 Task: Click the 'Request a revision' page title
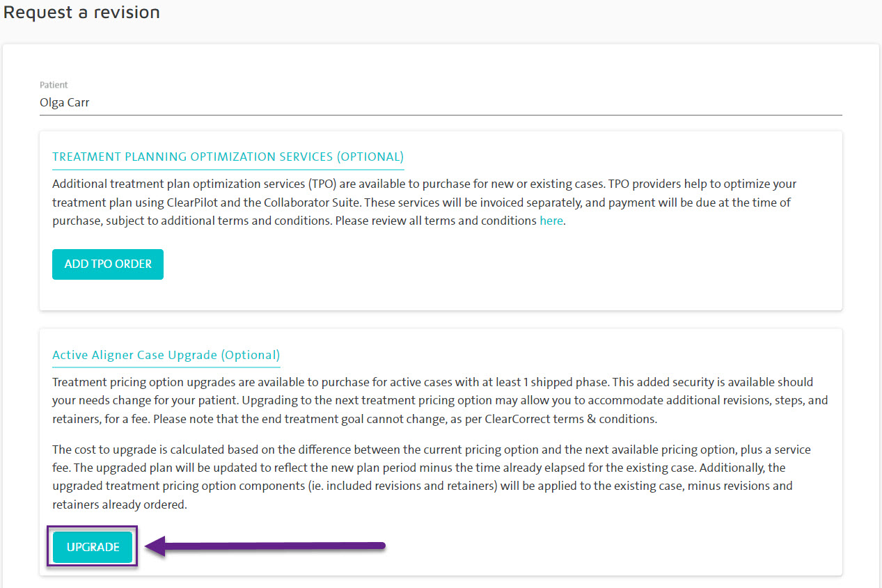point(81,12)
